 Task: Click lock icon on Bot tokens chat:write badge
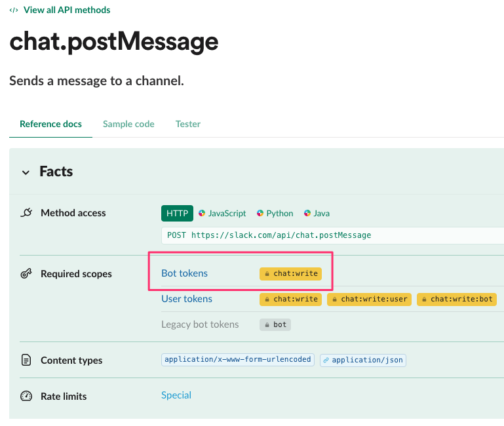click(x=267, y=274)
